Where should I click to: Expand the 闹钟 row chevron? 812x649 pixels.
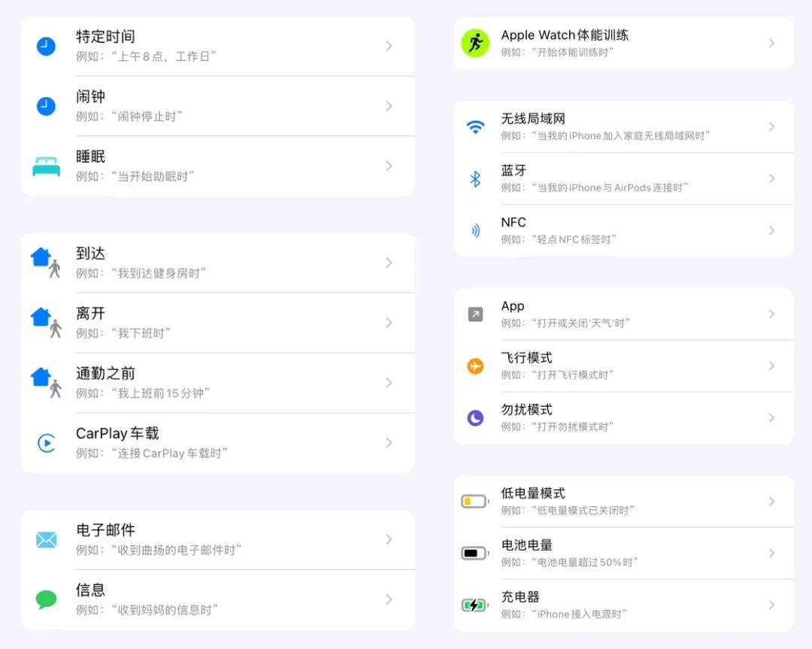pyautogui.click(x=389, y=106)
